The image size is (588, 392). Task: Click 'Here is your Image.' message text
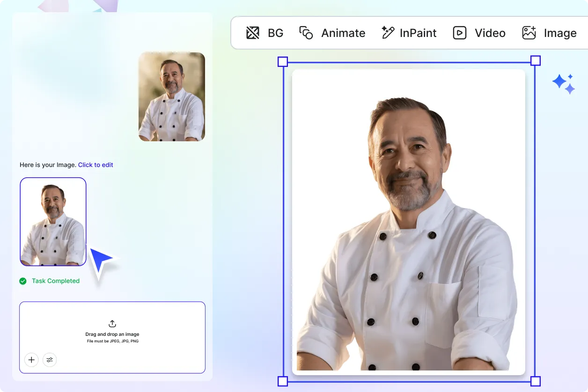[x=48, y=165]
